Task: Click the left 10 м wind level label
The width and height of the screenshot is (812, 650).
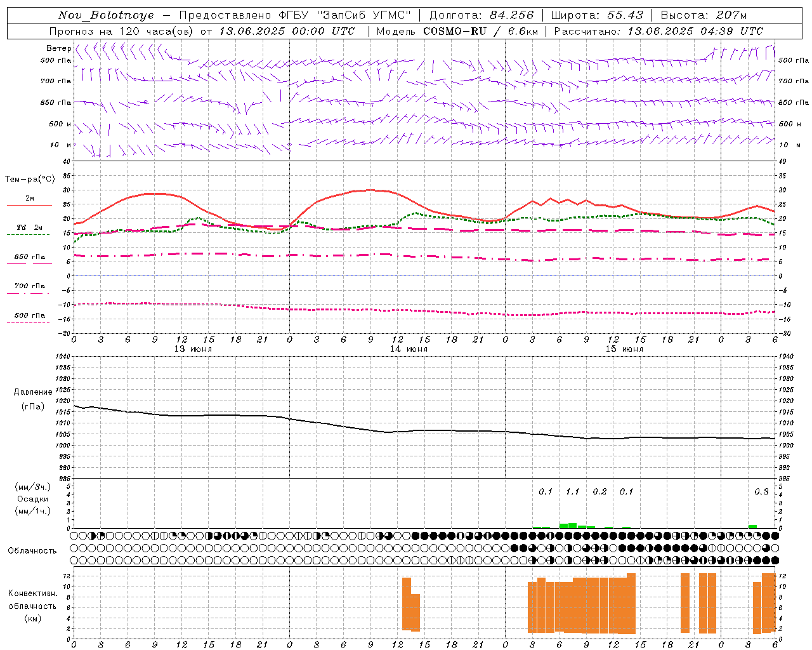Action: tap(61, 145)
